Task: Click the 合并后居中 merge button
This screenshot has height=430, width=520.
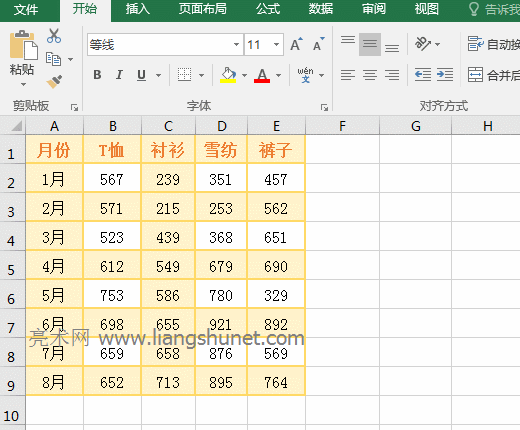Action: coord(493,75)
